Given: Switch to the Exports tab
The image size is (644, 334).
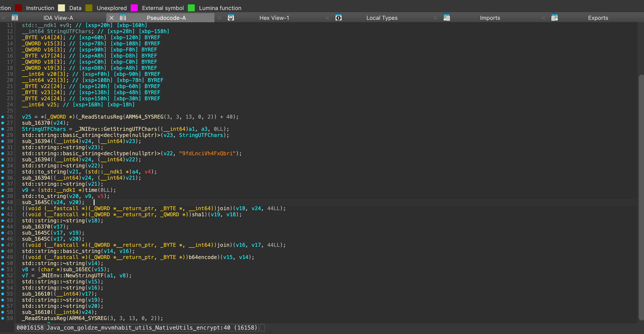Looking at the screenshot, I should pyautogui.click(x=598, y=18).
